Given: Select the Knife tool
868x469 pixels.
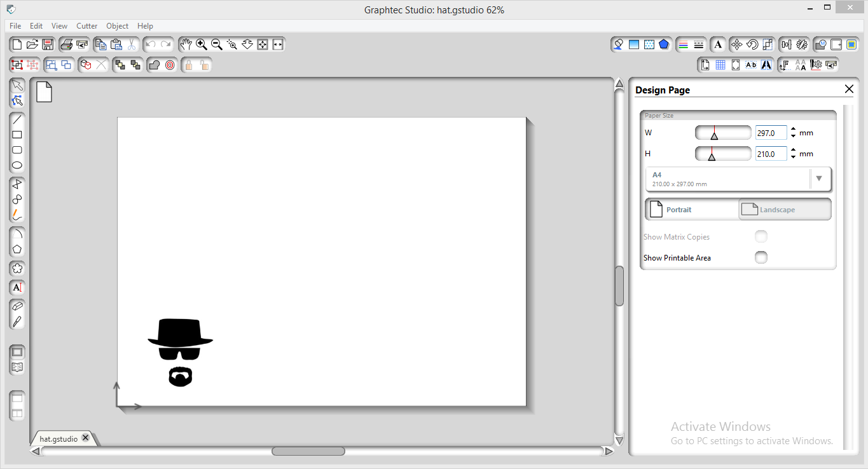Looking at the screenshot, I should [17, 322].
